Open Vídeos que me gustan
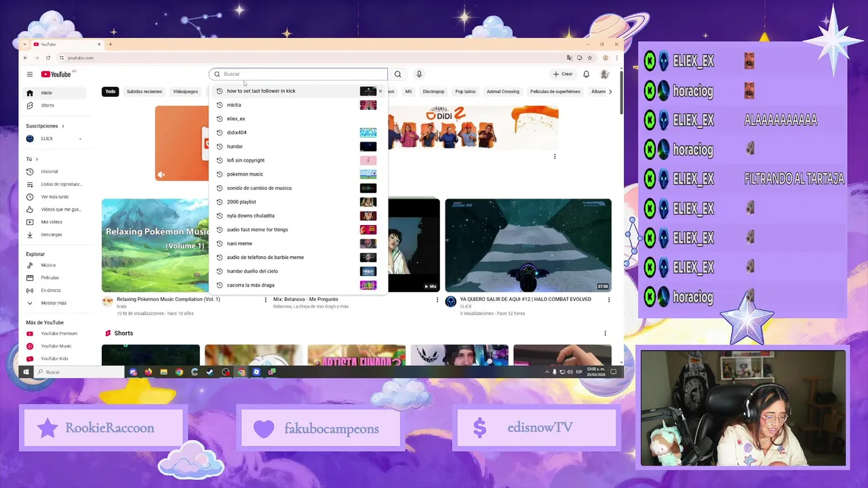This screenshot has height=488, width=868. pyautogui.click(x=56, y=209)
